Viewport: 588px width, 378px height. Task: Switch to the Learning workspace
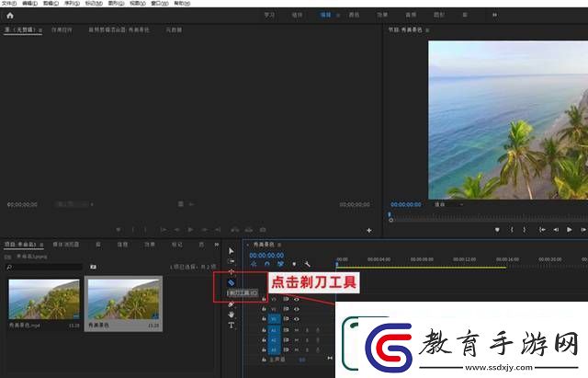(x=269, y=15)
